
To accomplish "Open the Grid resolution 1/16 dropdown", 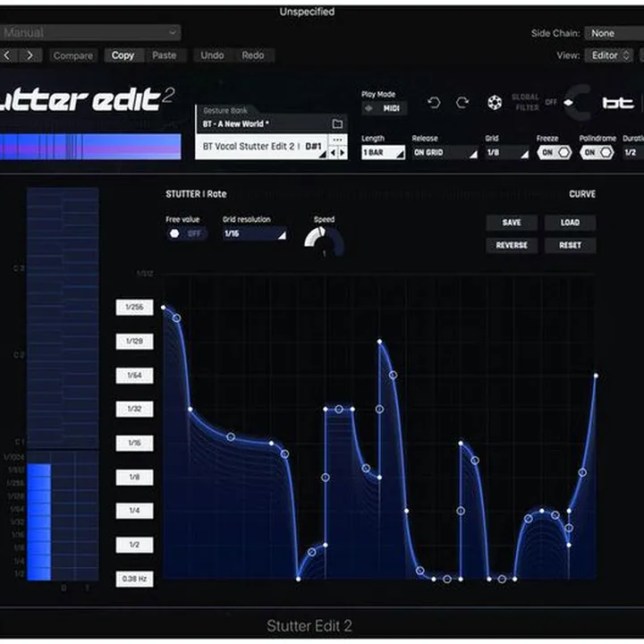I will 254,234.
